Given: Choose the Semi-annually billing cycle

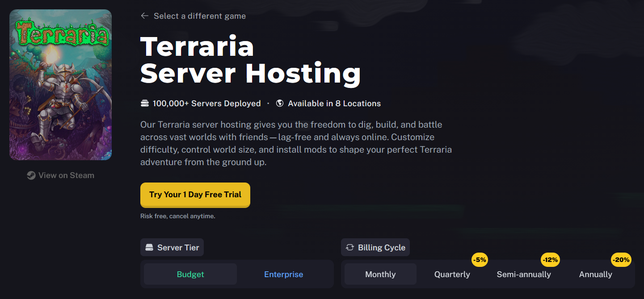Looking at the screenshot, I should tap(524, 274).
